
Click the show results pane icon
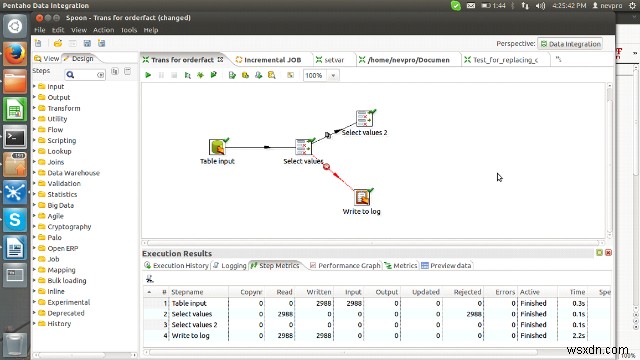click(x=290, y=75)
